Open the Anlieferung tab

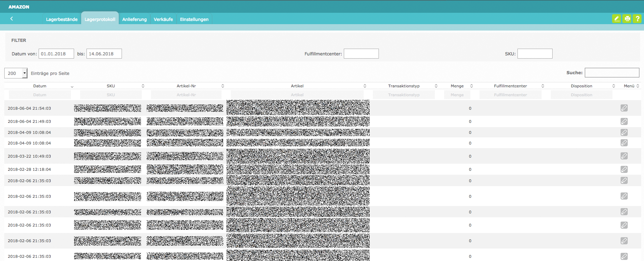click(134, 19)
